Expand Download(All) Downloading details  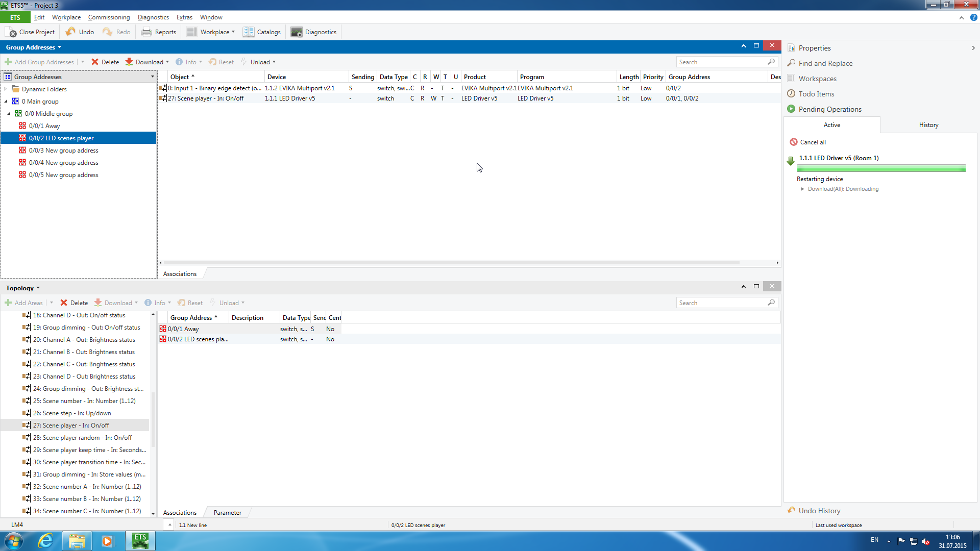[802, 189]
